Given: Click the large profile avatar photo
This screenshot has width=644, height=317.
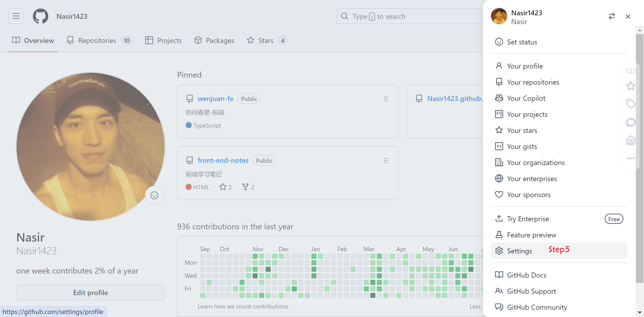Looking at the screenshot, I should pos(91,147).
